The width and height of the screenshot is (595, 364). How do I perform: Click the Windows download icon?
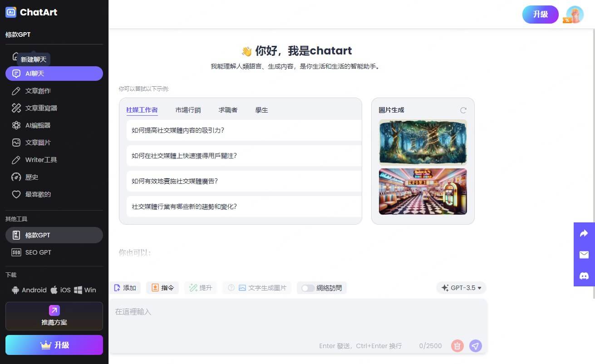(78, 290)
